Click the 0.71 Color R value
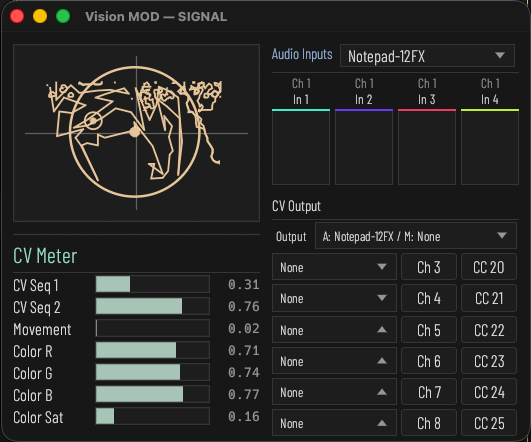This screenshot has width=531, height=442. (244, 351)
